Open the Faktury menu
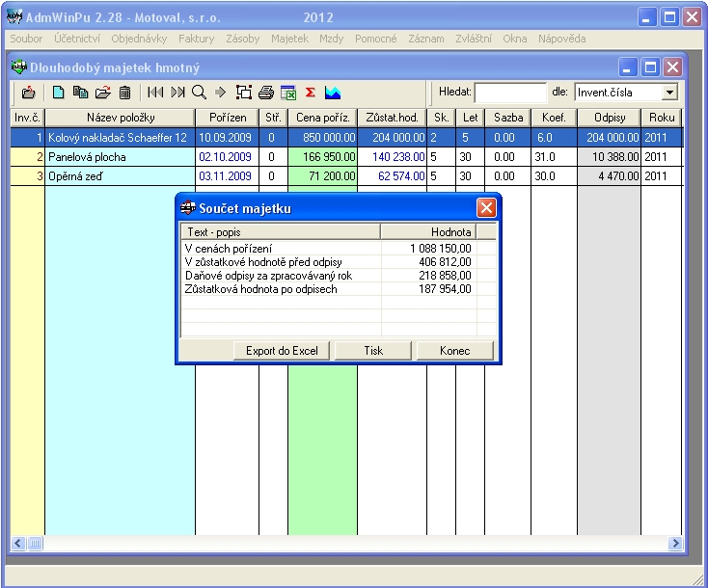This screenshot has height=588, width=708. 197,39
